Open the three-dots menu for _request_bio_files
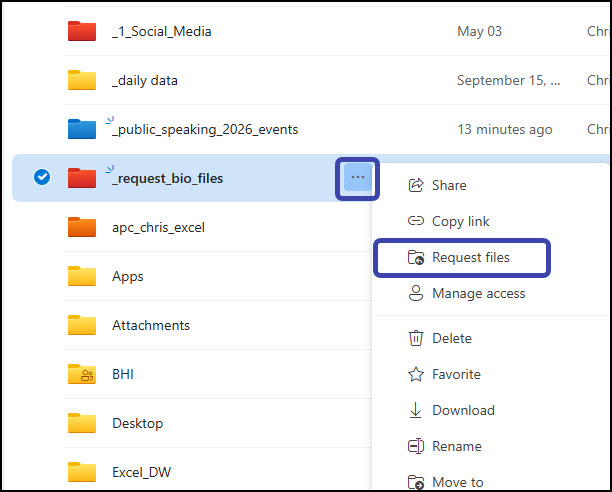 pos(358,178)
